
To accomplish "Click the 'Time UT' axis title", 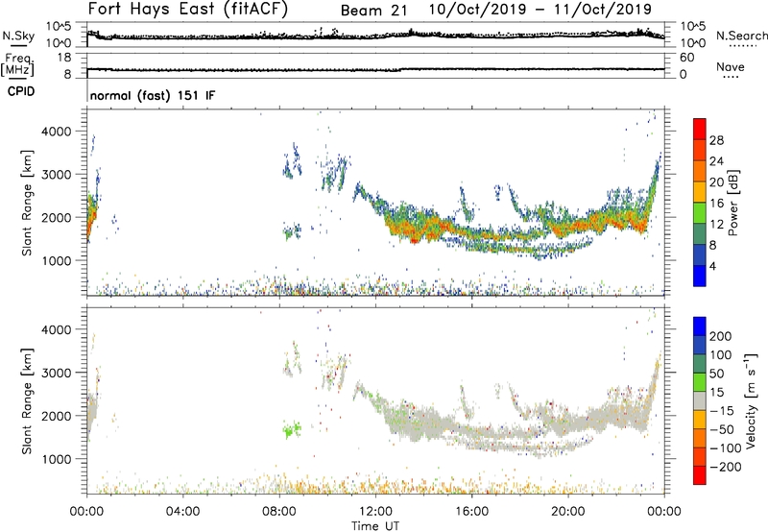I will [375, 525].
